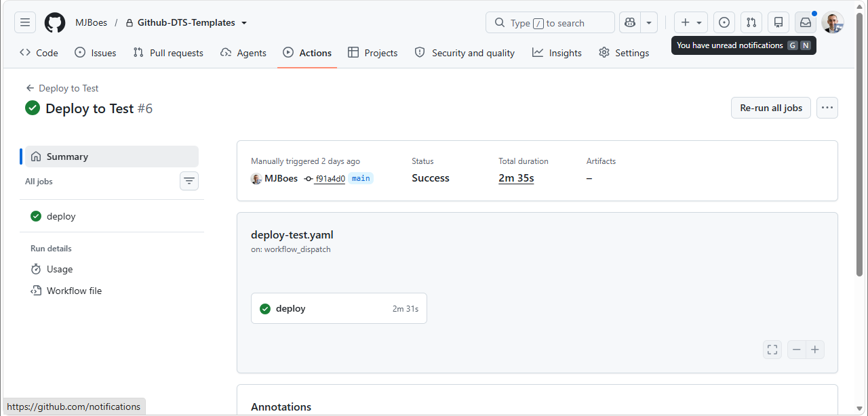This screenshot has height=416, width=868.
Task: Open user profile avatar menu
Action: 833,22
